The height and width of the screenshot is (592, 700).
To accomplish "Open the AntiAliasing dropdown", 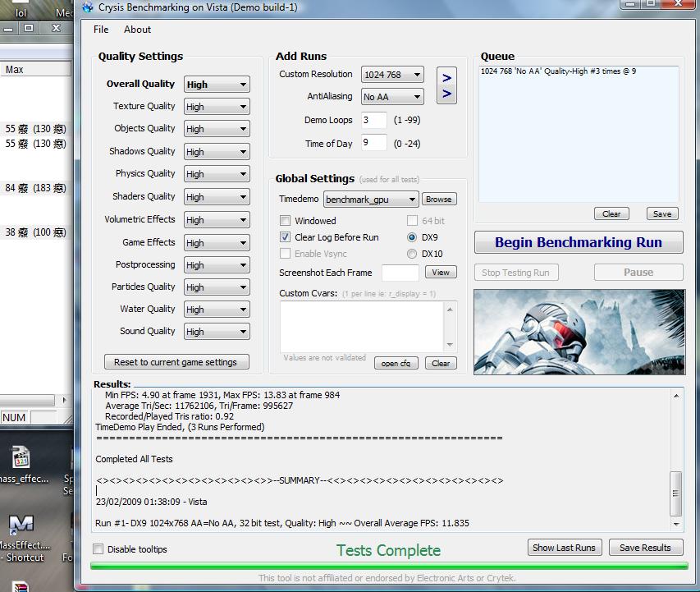I will (392, 97).
